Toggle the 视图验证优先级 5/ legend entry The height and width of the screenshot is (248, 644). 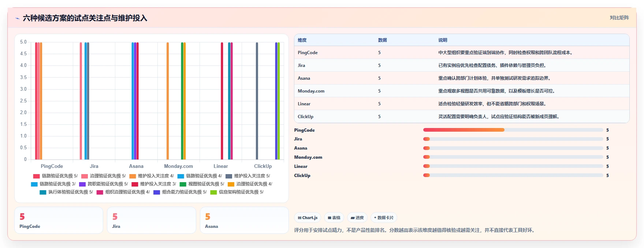202,184
